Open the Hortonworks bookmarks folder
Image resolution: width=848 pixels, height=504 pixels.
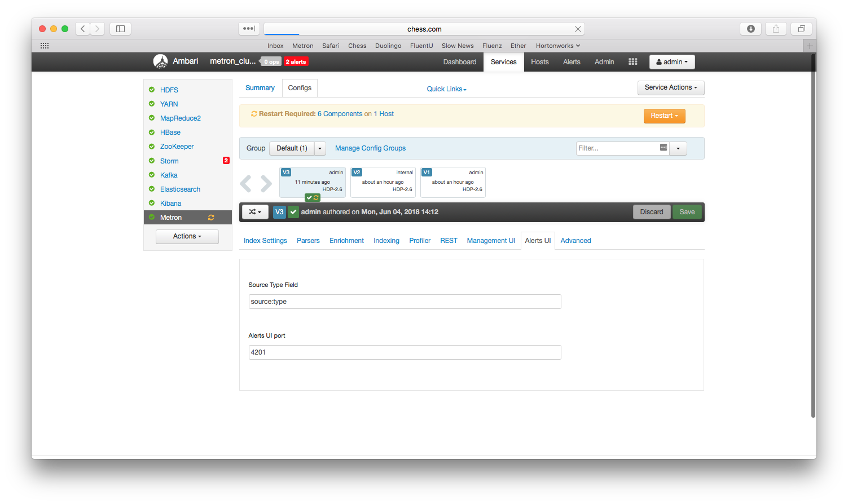558,46
